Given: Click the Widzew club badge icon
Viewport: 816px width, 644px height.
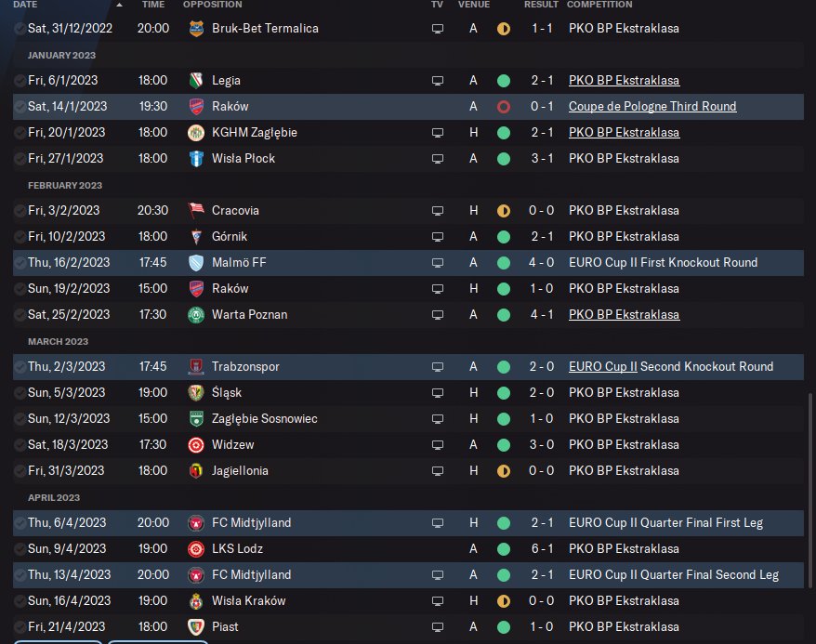Looking at the screenshot, I should tap(195, 445).
